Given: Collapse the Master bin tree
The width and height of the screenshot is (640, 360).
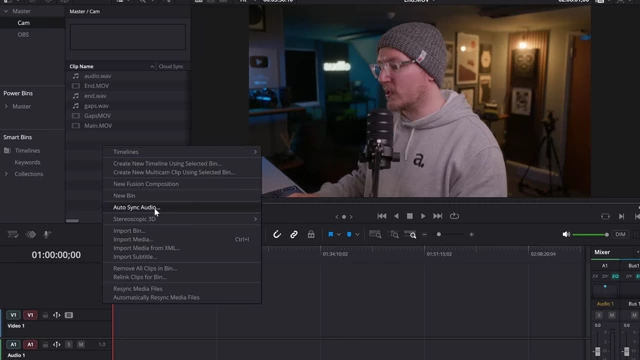Looking at the screenshot, I should pos(6,11).
